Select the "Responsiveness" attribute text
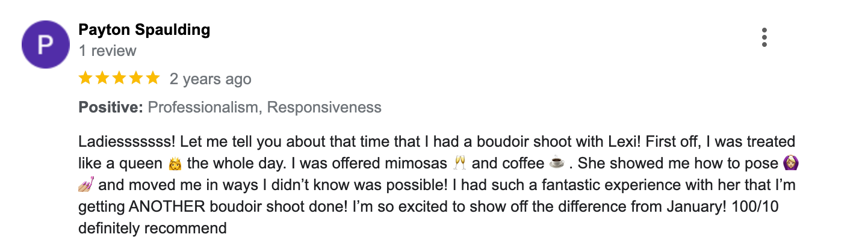The image size is (868, 243). pos(324,108)
